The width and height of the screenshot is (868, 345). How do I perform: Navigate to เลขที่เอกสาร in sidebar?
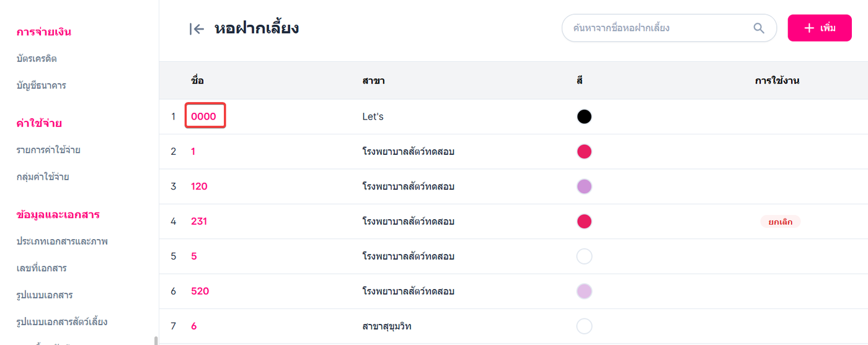click(42, 268)
